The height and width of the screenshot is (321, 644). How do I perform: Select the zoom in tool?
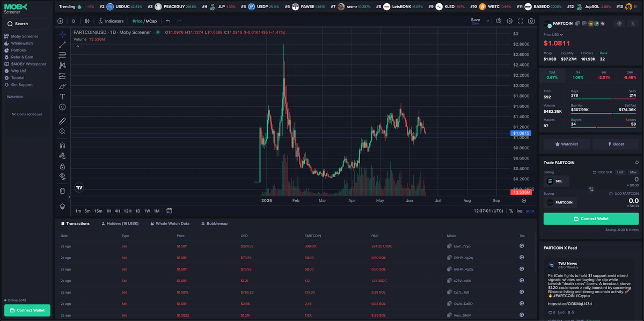tap(62, 132)
